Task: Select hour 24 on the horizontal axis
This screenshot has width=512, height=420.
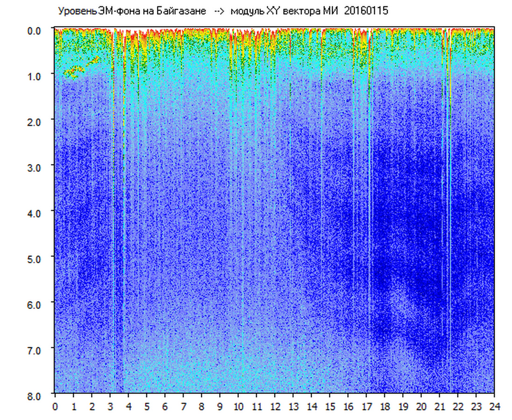Action: (x=494, y=406)
